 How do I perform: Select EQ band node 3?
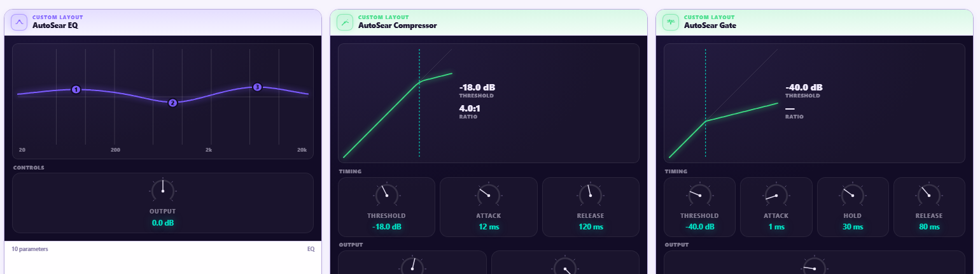pyautogui.click(x=257, y=87)
